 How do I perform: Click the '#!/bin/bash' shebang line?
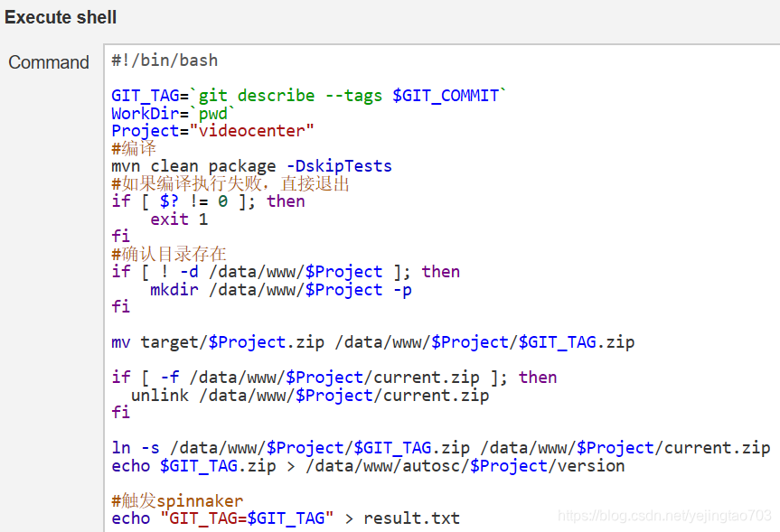tap(164, 61)
